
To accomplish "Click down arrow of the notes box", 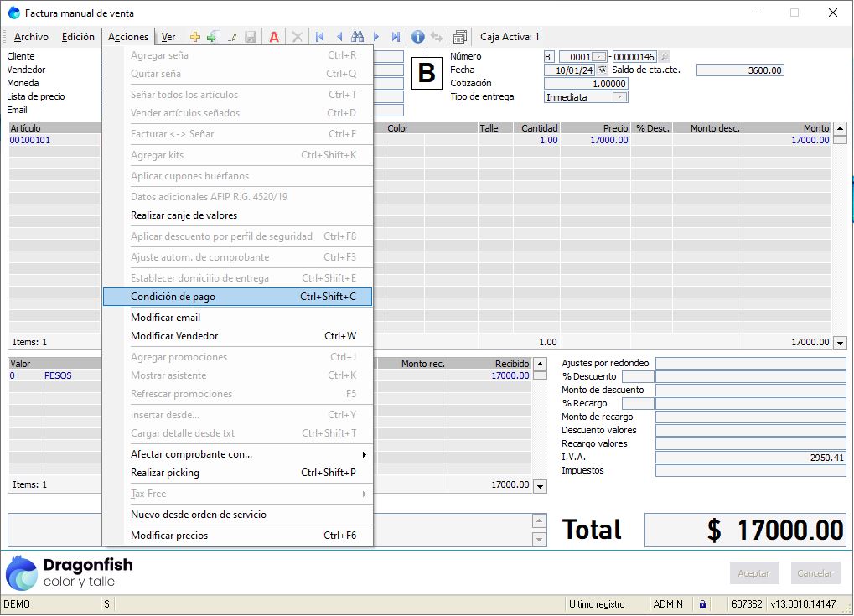I will [539, 540].
